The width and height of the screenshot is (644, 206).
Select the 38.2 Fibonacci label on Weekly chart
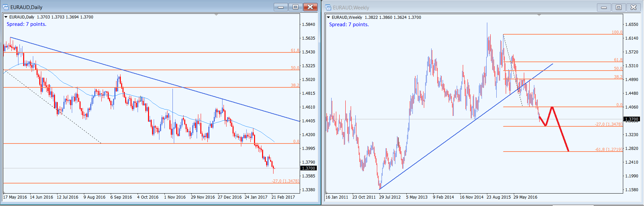(x=618, y=77)
